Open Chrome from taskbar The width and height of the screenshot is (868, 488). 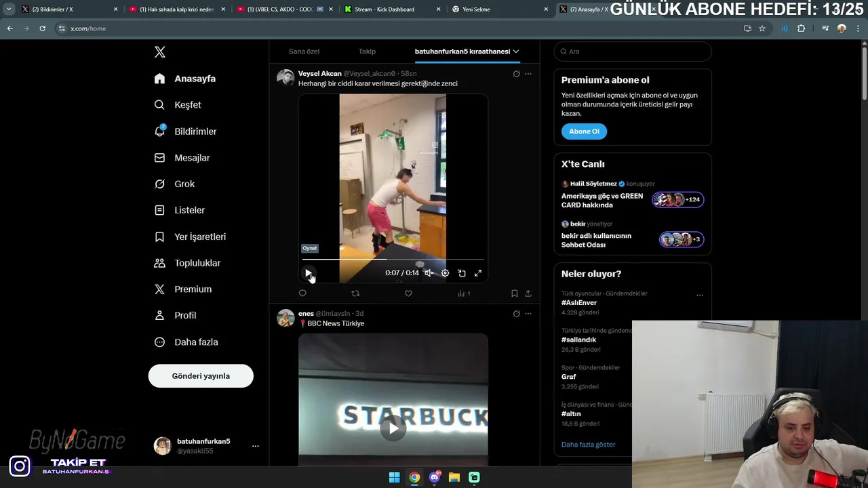[x=414, y=477]
